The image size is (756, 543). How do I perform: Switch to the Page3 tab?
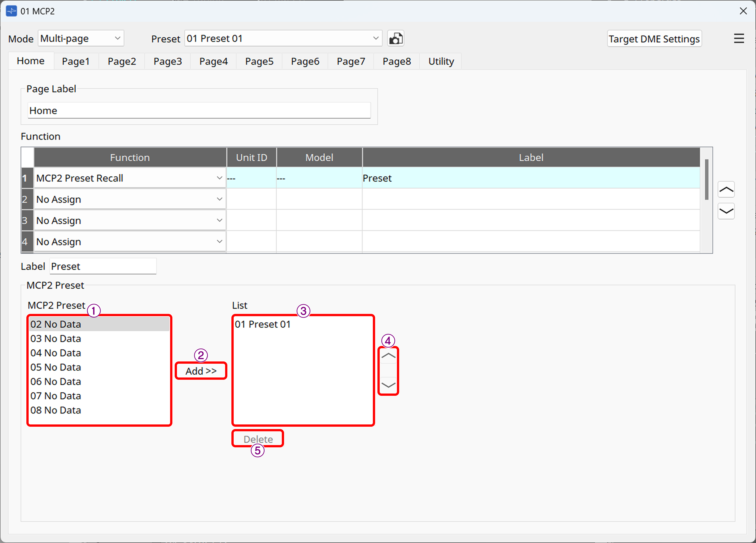(x=167, y=61)
